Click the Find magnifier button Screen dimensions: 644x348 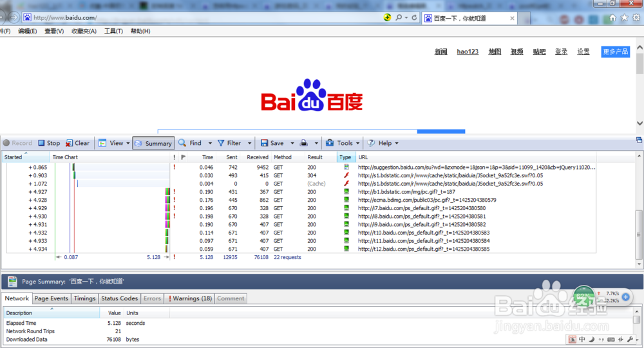[190, 143]
